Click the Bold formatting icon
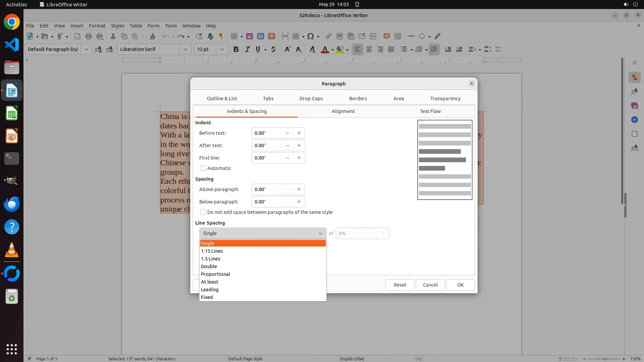The width and height of the screenshot is (644, 362). [x=236, y=50]
